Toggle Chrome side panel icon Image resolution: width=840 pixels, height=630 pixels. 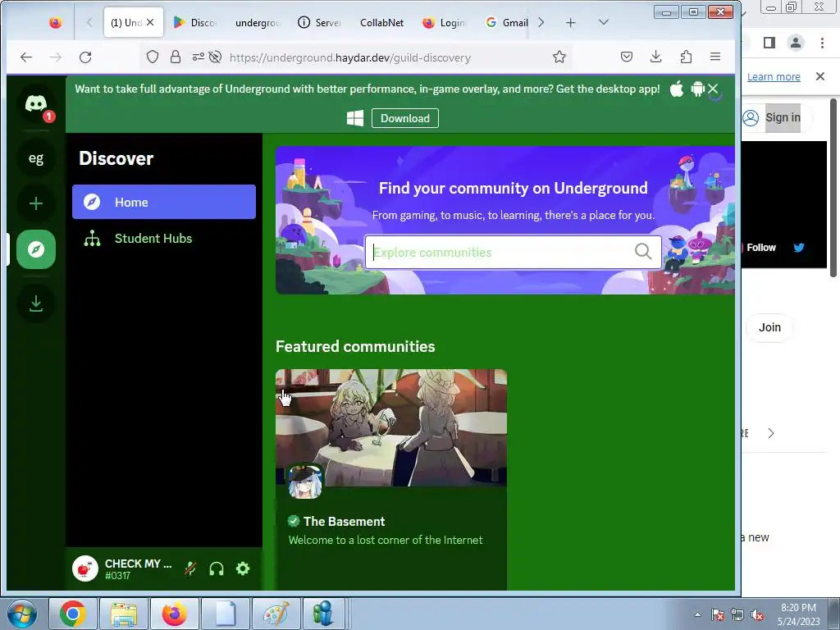pos(769,43)
